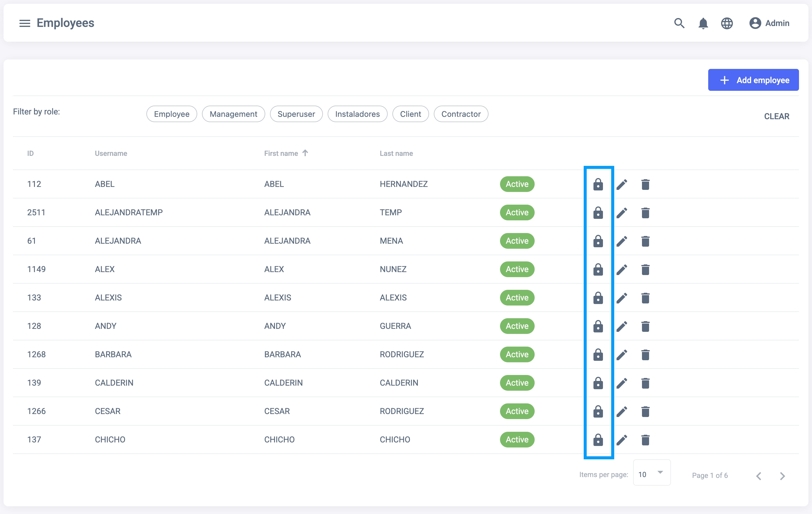Delete employee ALEX NUNEZ using the trash icon
This screenshot has width=812, height=514.
[645, 269]
